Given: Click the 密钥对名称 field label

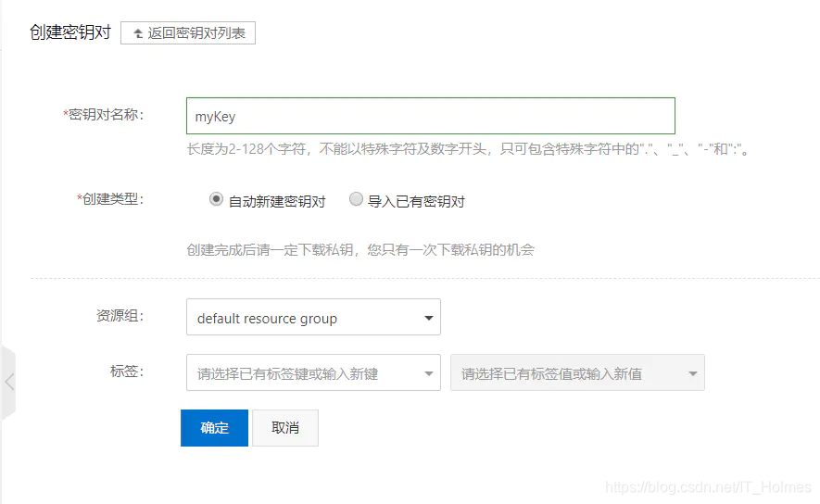Looking at the screenshot, I should (104, 115).
